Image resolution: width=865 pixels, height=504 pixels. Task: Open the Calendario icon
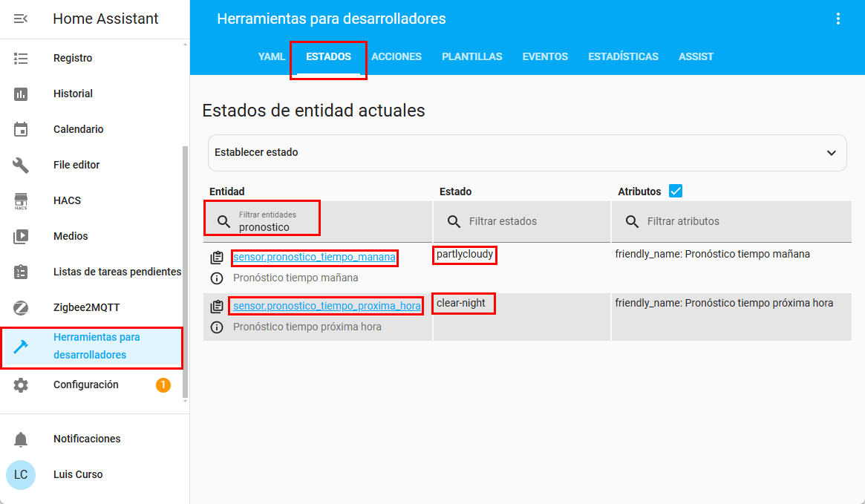(20, 129)
